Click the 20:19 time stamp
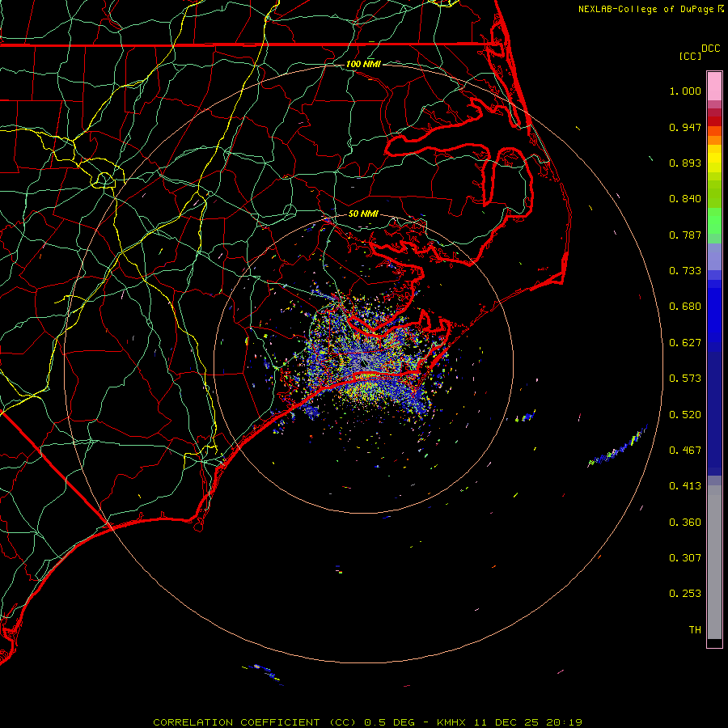728x728 pixels. point(564,722)
